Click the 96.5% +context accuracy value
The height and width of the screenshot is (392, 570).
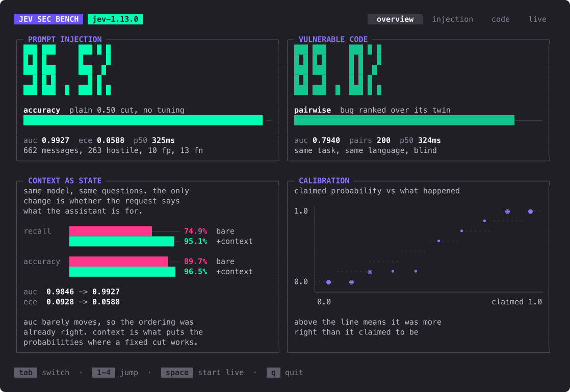tap(195, 271)
